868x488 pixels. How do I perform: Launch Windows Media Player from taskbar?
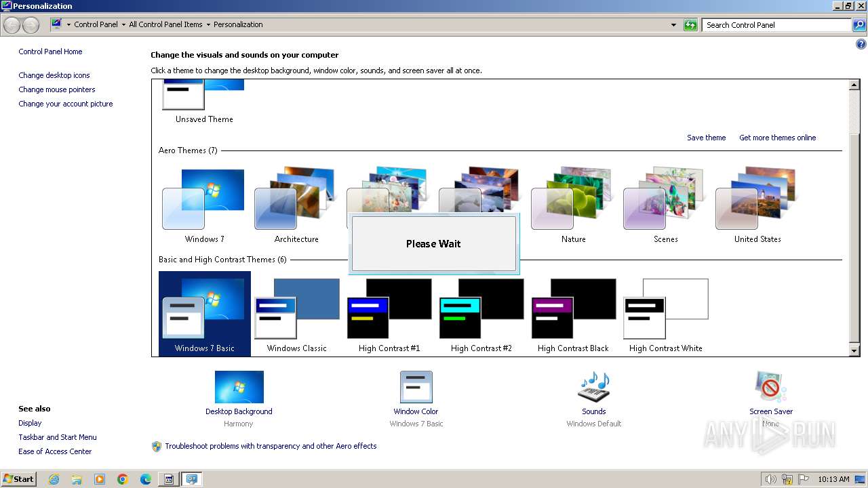pos(100,479)
